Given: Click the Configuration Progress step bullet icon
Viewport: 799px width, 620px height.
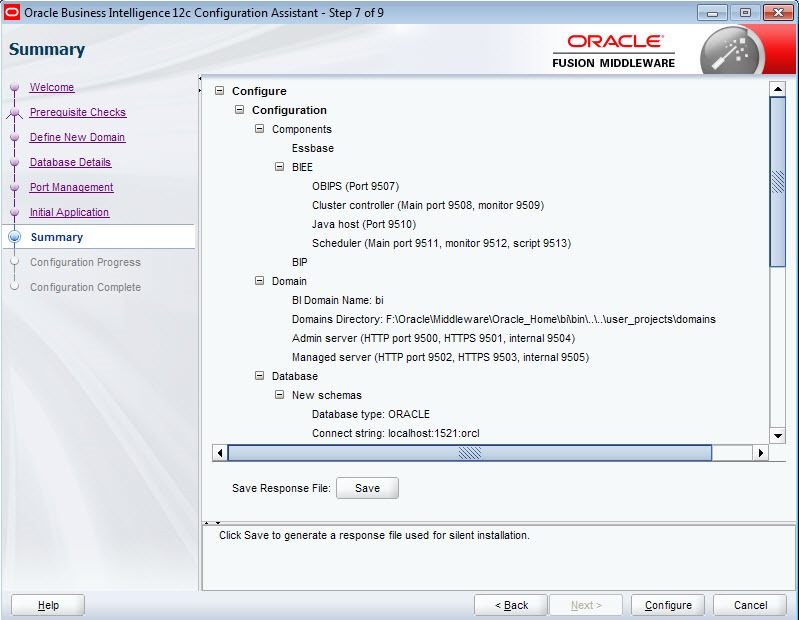Looking at the screenshot, I should 15,262.
